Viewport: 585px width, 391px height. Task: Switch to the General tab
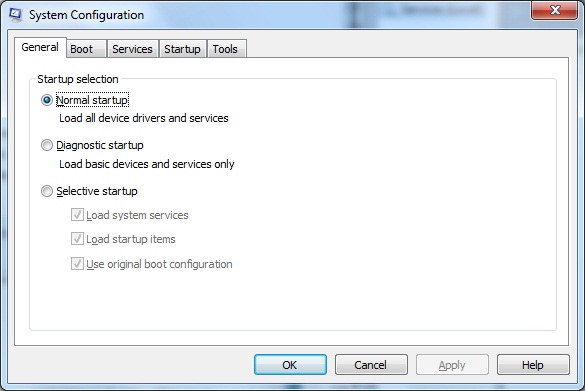(x=40, y=47)
